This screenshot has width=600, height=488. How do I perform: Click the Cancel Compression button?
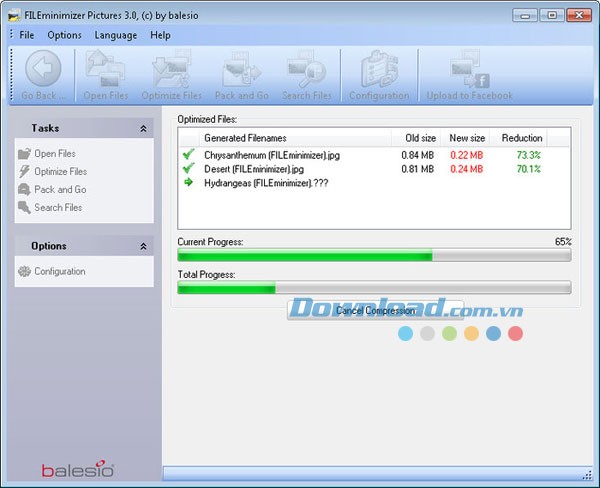(x=375, y=310)
